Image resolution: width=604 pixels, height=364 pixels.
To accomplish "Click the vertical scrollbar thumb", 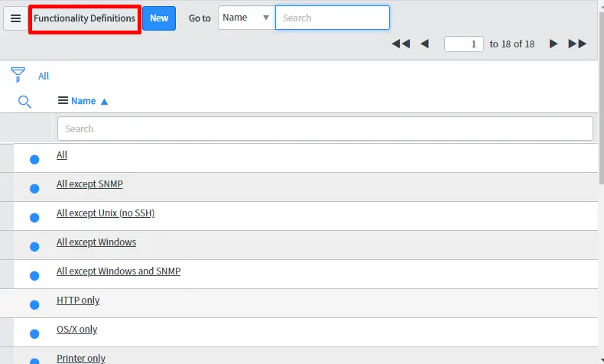I will [601, 98].
